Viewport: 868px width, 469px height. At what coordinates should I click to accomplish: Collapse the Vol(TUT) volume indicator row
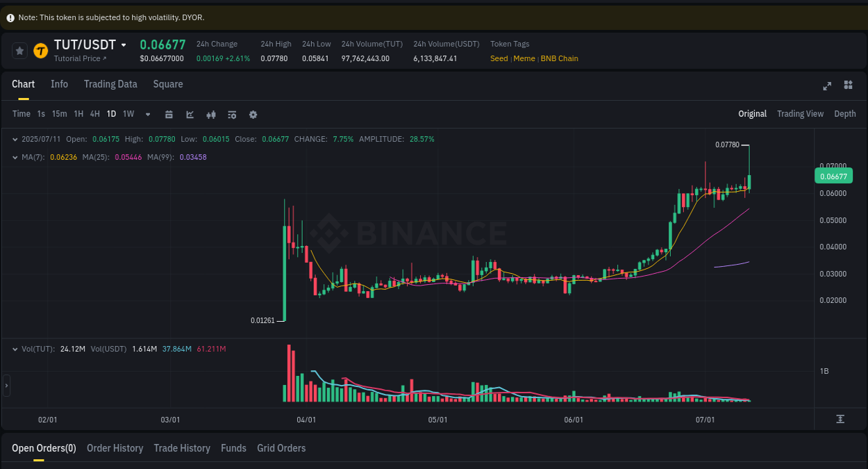pyautogui.click(x=15, y=349)
